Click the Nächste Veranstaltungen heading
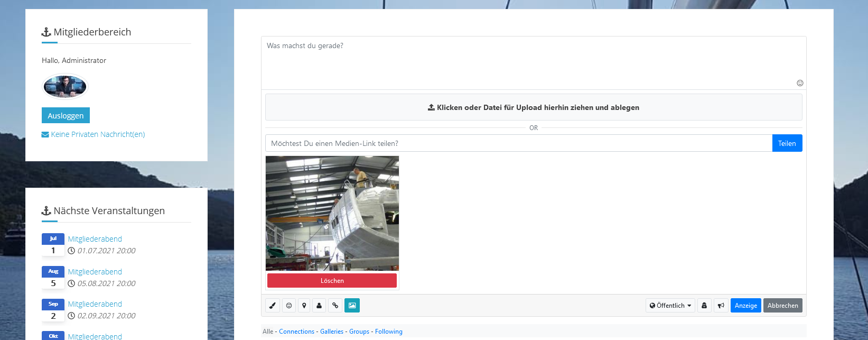The image size is (868, 340). [x=109, y=210]
